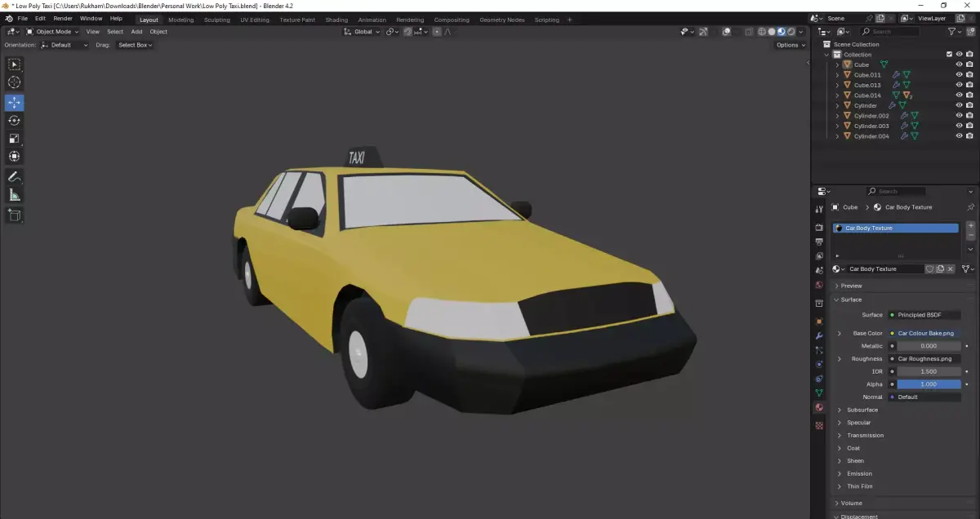
Task: Uncheck the Collection exclude checkbox
Action: [949, 55]
